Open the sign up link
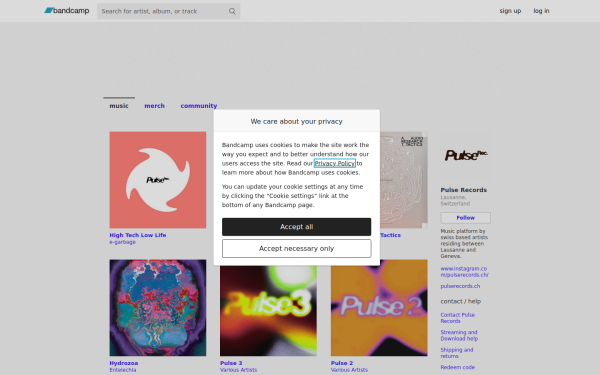Screen dimensions: 600x375 (510, 11)
